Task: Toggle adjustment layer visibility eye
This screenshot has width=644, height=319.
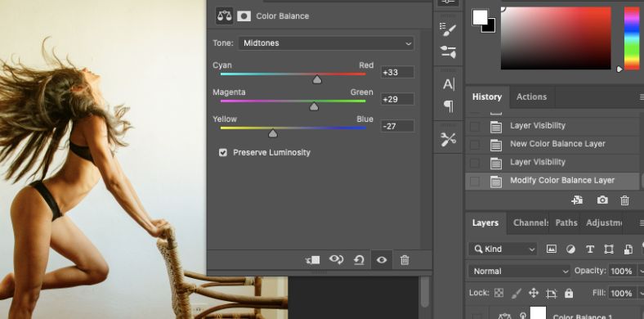Action: point(382,260)
